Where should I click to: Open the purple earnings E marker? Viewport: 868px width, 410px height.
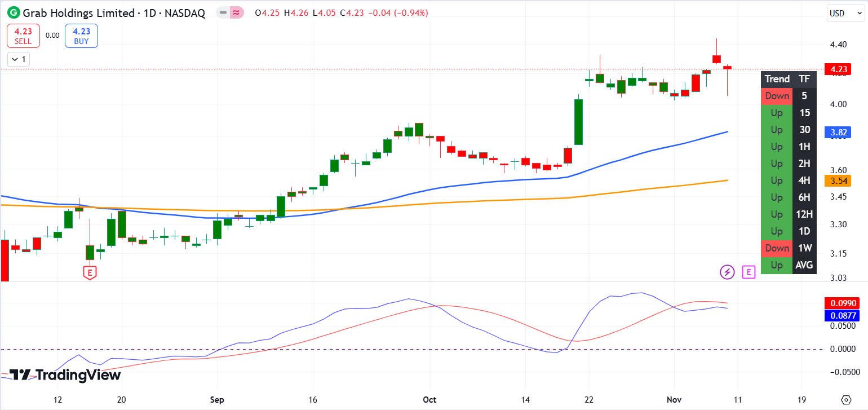click(749, 272)
